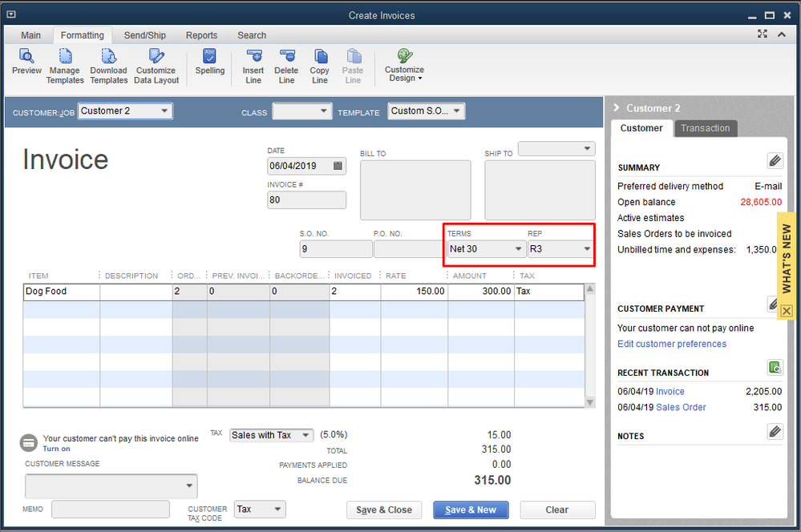Image resolution: width=801 pixels, height=532 pixels.
Task: Click Download Templates icon
Action: 109,55
